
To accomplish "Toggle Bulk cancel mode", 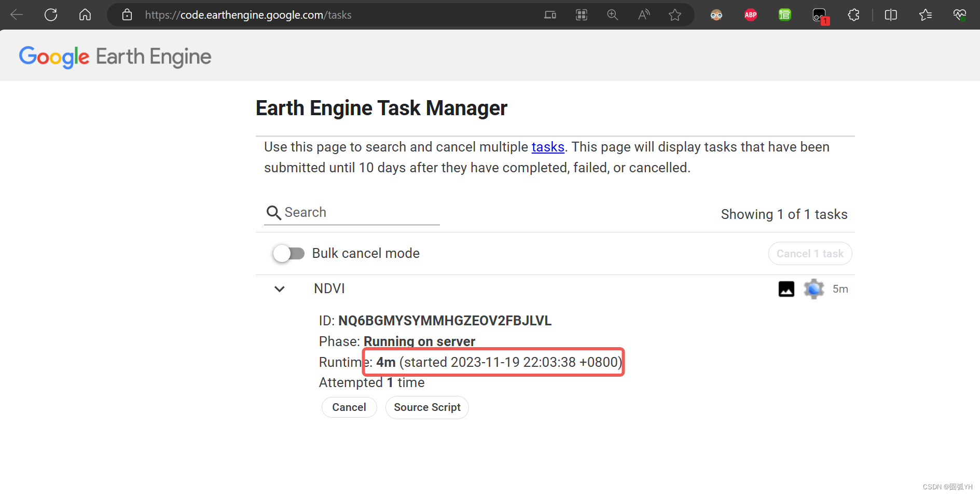I will coord(289,253).
